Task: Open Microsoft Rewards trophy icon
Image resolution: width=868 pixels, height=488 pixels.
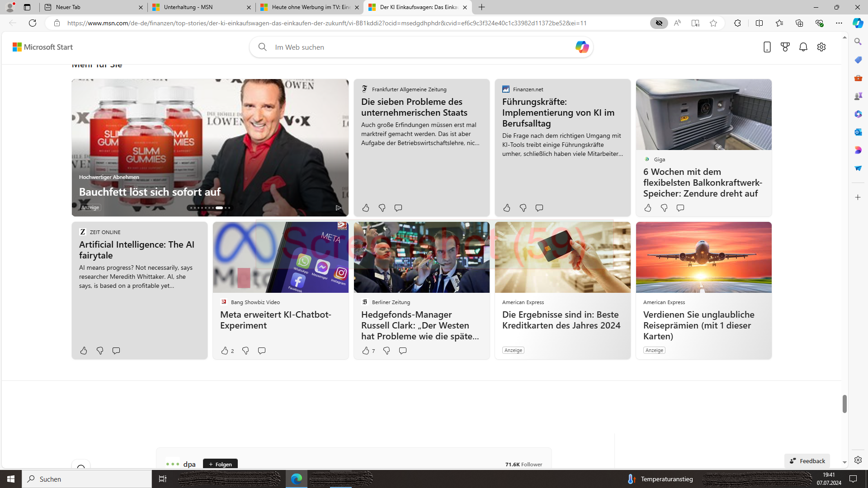Action: pos(785,47)
